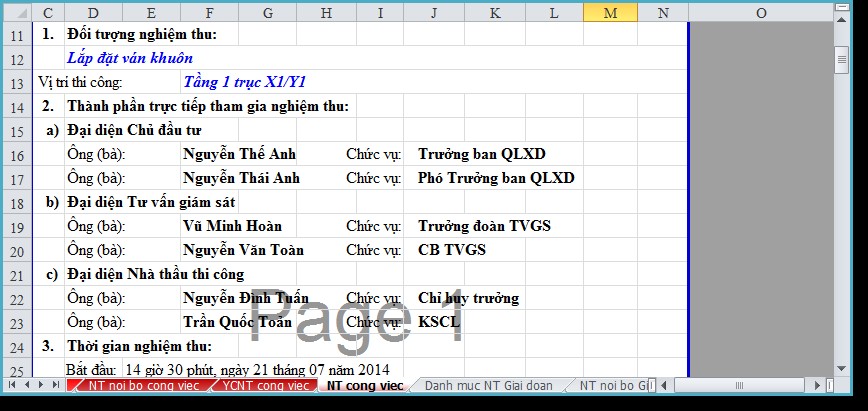
Task: Go to first sheet using tab navigation arrow
Action: point(14,385)
